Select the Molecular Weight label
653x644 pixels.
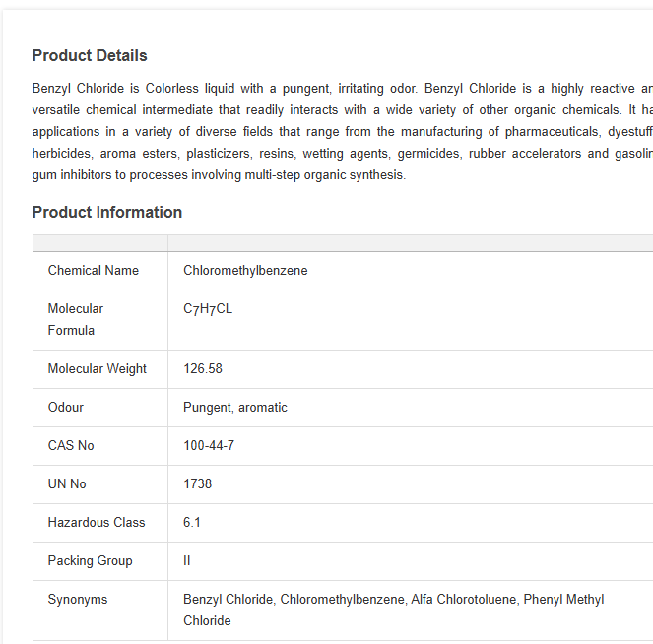click(98, 369)
